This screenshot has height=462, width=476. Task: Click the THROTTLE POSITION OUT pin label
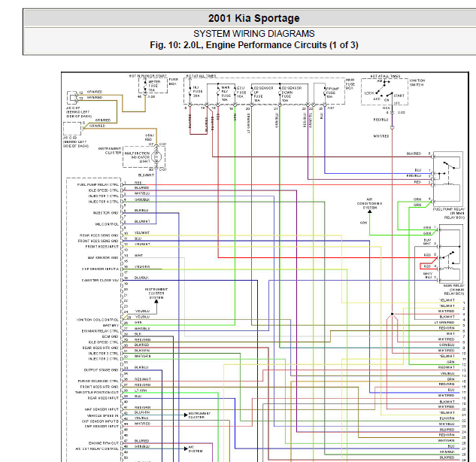coord(97,393)
